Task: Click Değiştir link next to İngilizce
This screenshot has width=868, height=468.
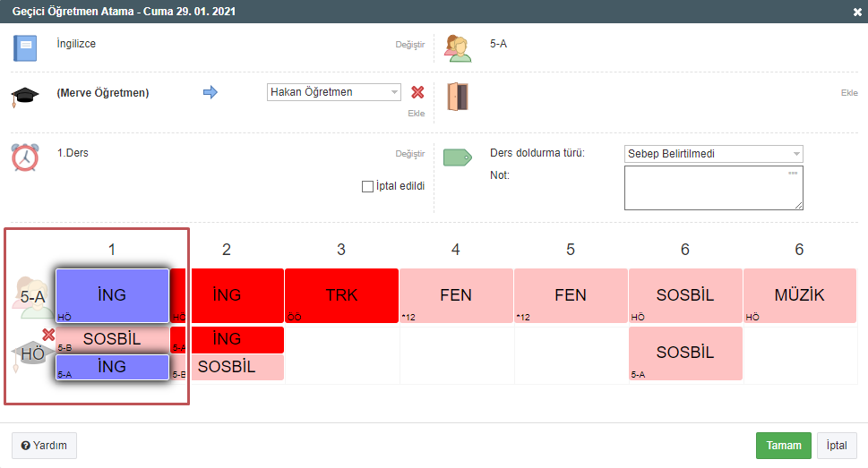Action: click(x=409, y=44)
